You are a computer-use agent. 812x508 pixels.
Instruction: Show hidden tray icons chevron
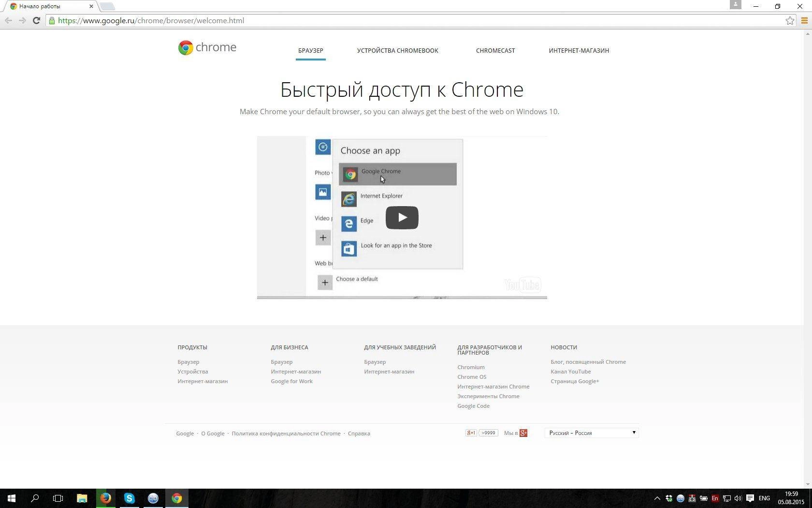(657, 498)
